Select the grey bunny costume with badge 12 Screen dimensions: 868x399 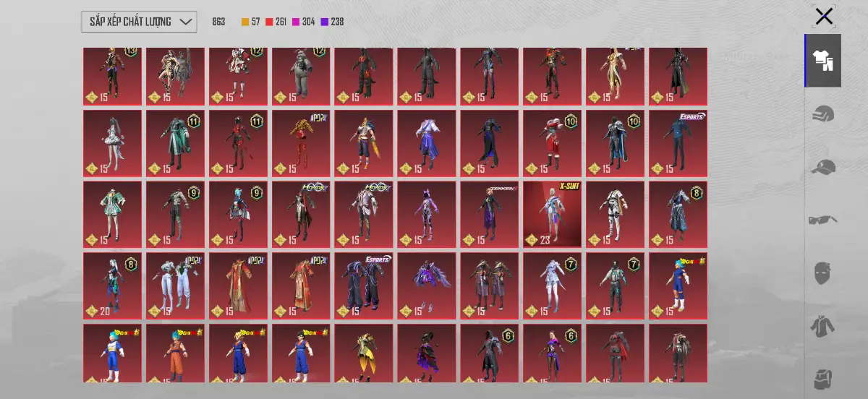pyautogui.click(x=301, y=77)
